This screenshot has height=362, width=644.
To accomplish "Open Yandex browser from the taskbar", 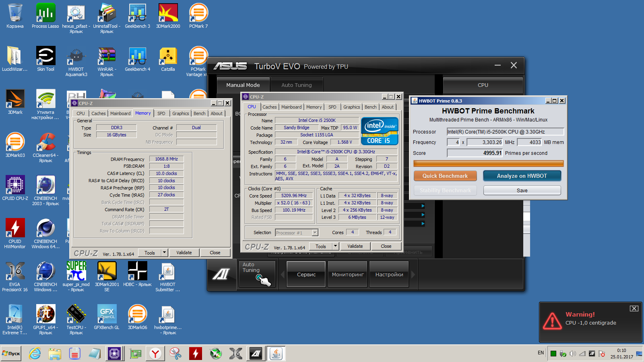I will pyautogui.click(x=155, y=354).
